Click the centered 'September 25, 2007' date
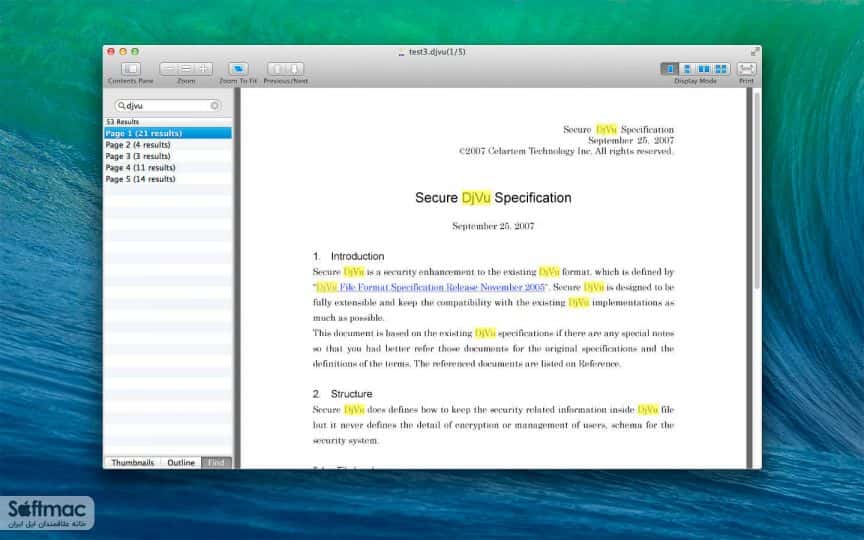864x540 pixels. coord(493,226)
